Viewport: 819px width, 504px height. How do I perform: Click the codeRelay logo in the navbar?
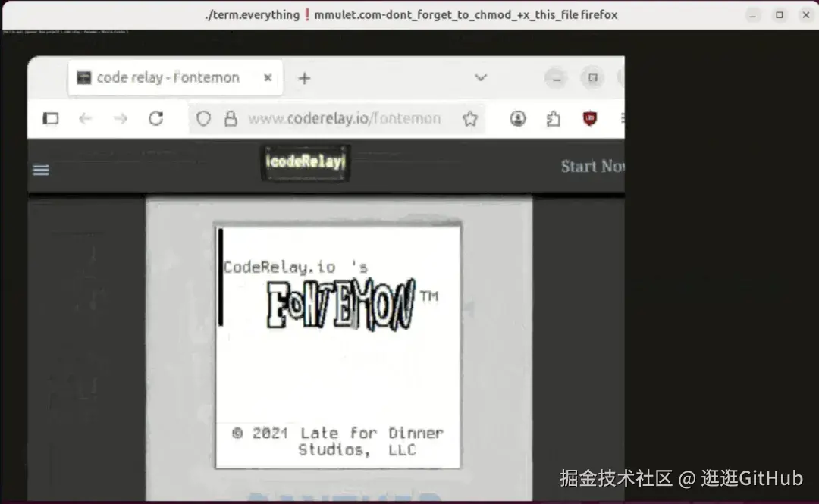pyautogui.click(x=305, y=162)
